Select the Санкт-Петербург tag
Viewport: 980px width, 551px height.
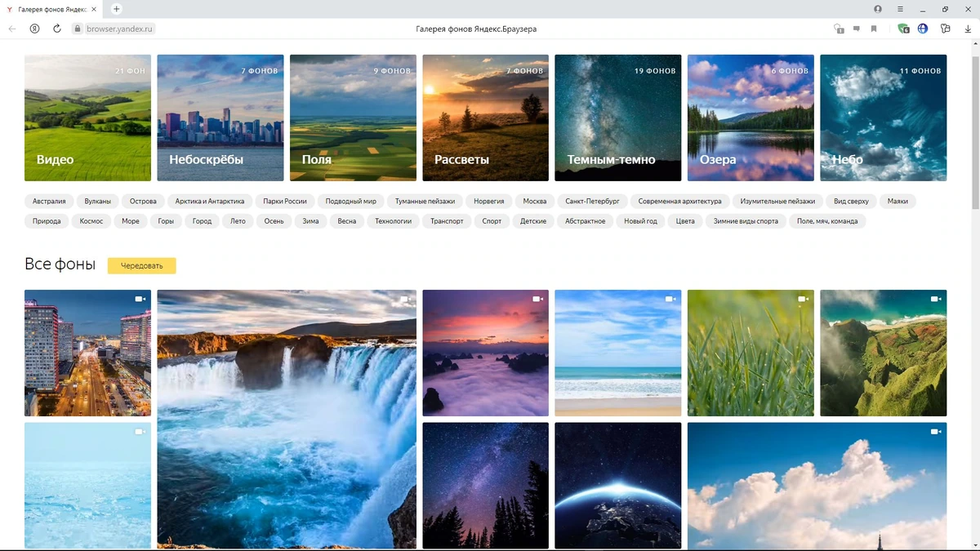click(593, 201)
